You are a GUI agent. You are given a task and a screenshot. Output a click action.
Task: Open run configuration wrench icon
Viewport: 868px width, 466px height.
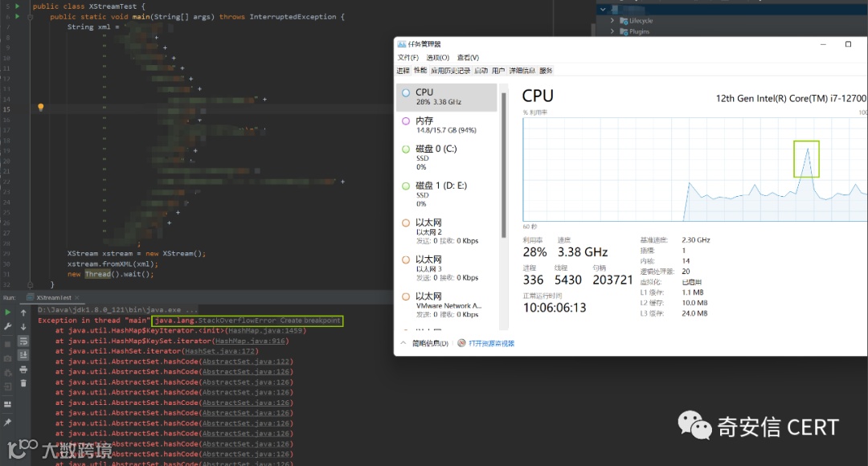tap(8, 326)
